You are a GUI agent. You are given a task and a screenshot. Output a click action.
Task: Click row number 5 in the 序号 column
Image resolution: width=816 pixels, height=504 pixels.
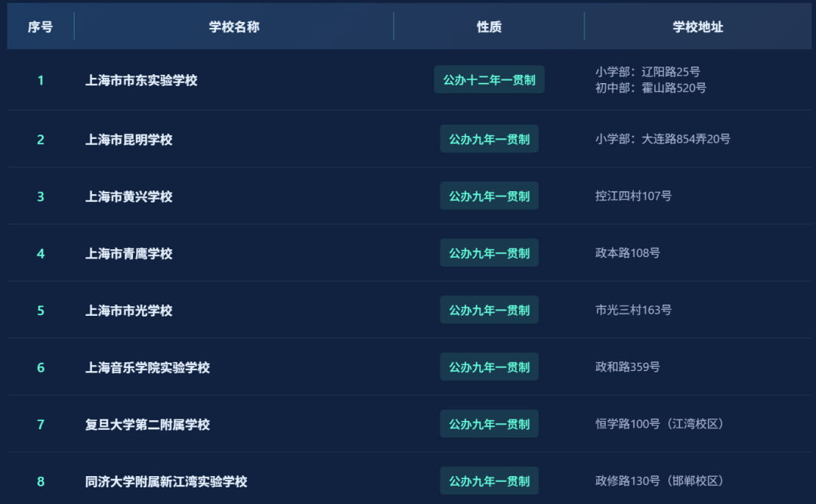pyautogui.click(x=41, y=311)
